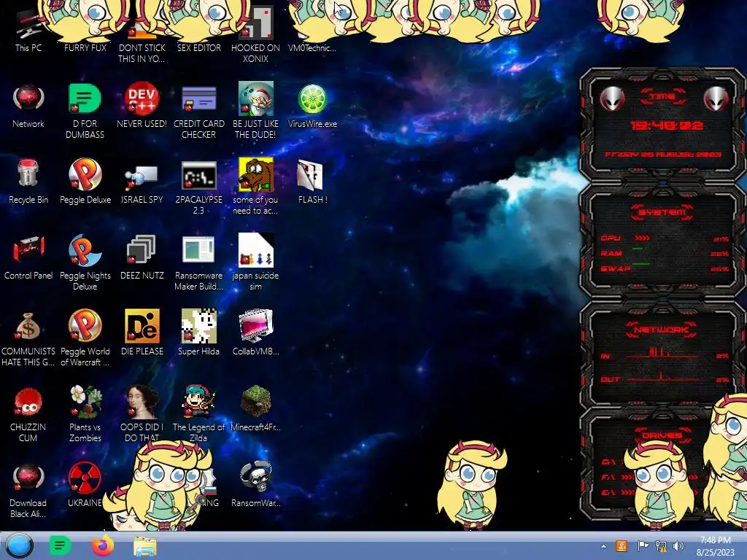The image size is (747, 560).
Task: Click the NETWORK header on the widget
Action: [x=662, y=330]
